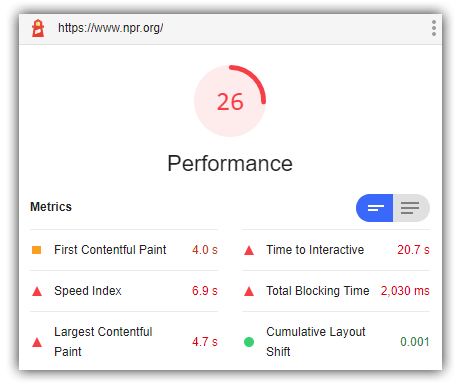Switch to expanded metrics description view
The height and width of the screenshot is (386, 459).
pyautogui.click(x=411, y=208)
